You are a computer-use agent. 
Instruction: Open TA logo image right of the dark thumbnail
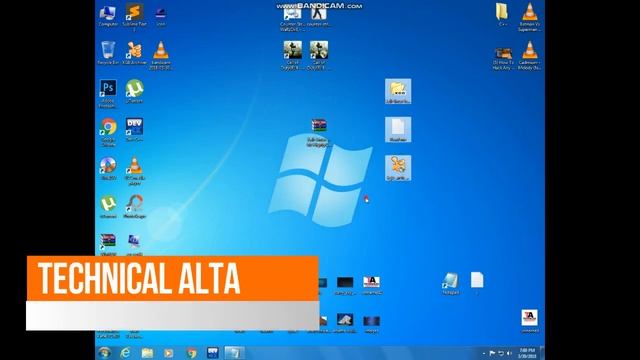pyautogui.click(x=371, y=285)
